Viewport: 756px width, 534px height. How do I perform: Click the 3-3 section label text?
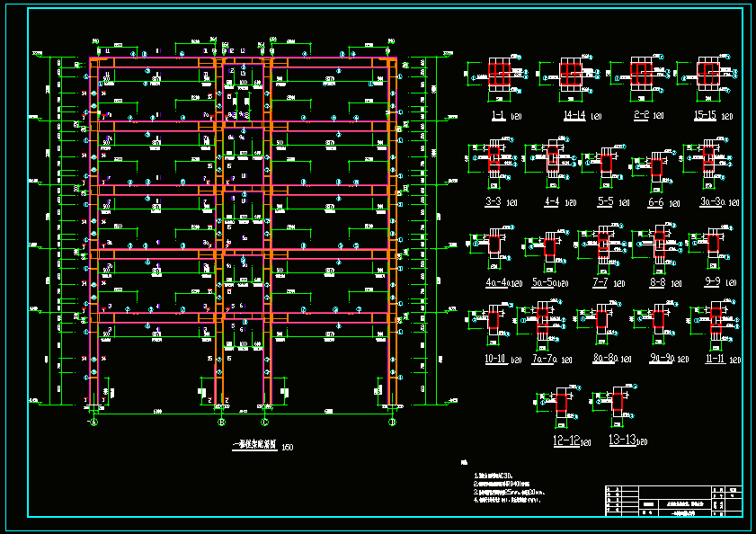[x=494, y=202]
